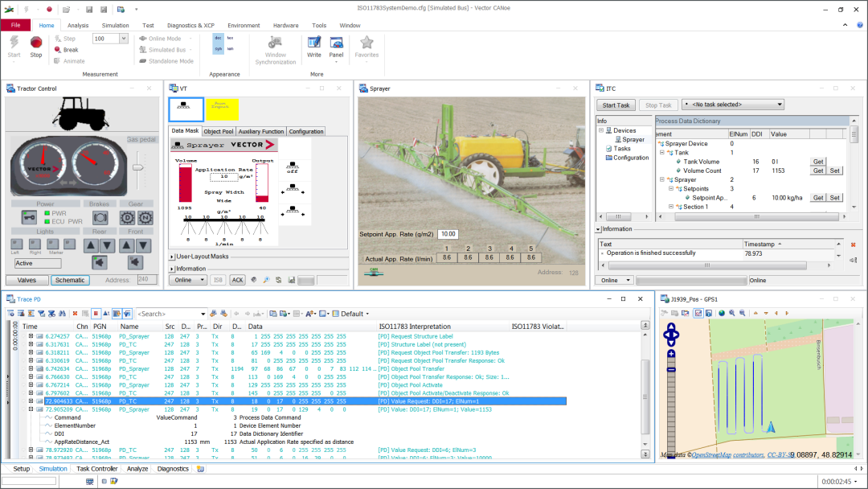The width and height of the screenshot is (868, 489).
Task: Open the step value 100 dropdown
Action: pyautogui.click(x=124, y=39)
